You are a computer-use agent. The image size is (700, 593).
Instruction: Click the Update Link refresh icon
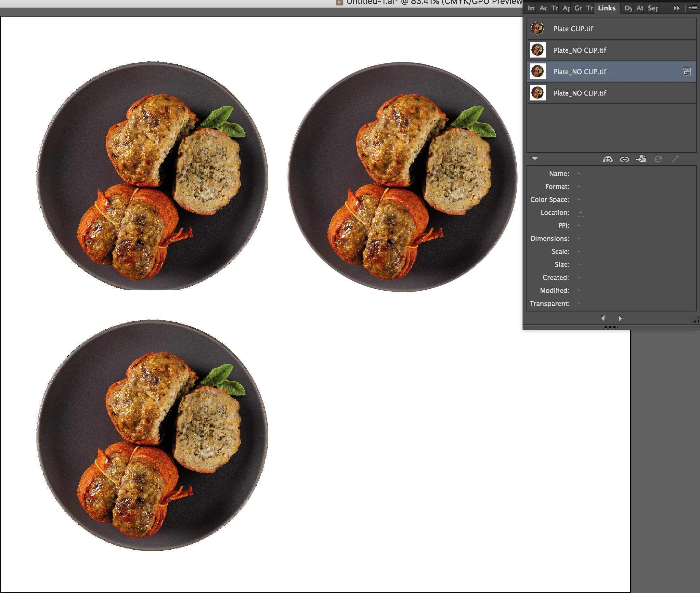tap(658, 159)
